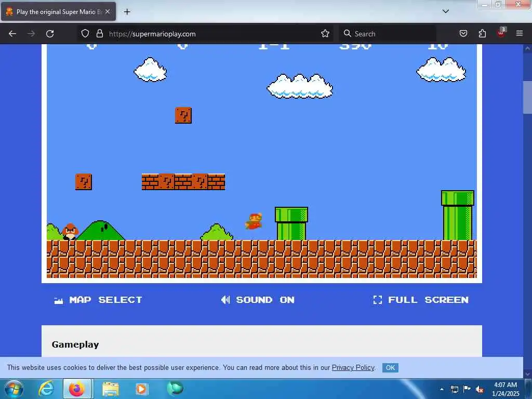Click the highest question mark block
This screenshot has height=399, width=532.
pyautogui.click(x=183, y=115)
